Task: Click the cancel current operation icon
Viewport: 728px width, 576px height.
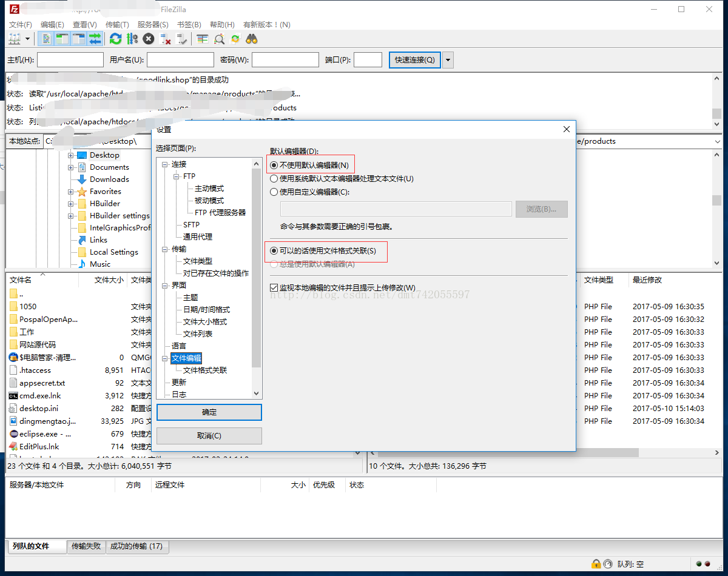Action: (149, 39)
